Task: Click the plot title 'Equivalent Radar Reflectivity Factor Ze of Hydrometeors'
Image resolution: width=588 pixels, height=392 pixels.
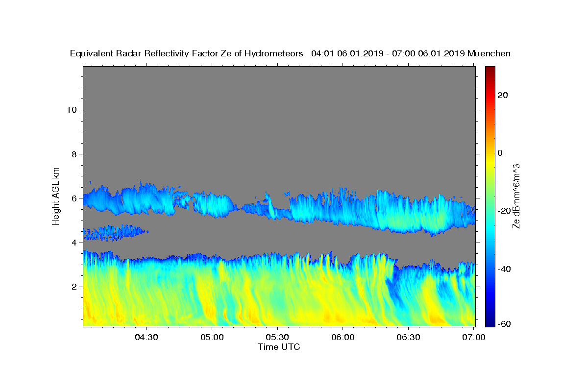Action: coord(187,53)
